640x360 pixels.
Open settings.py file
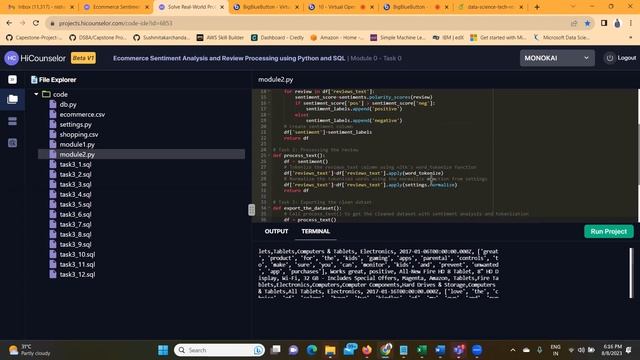point(76,124)
